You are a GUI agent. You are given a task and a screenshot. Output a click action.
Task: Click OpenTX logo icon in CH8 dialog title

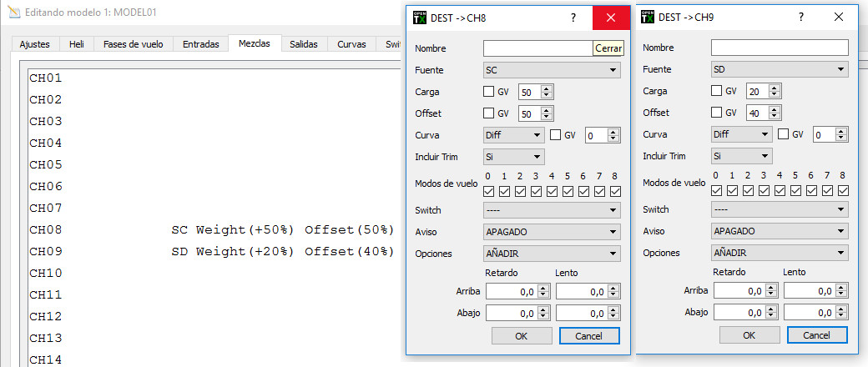(x=419, y=18)
